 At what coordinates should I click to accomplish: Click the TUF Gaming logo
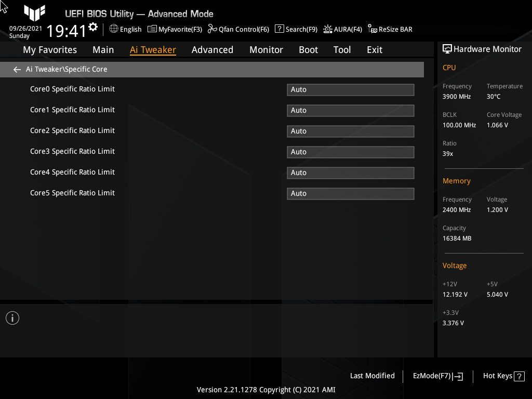(x=34, y=14)
